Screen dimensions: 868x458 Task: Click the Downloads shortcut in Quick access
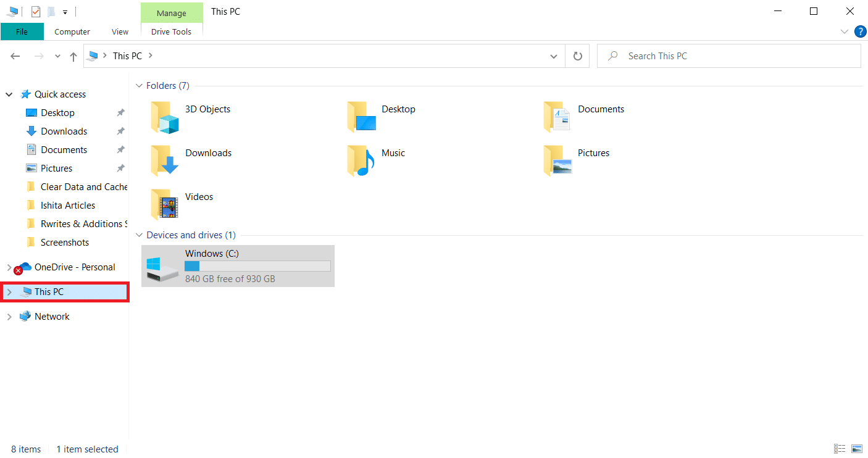[x=64, y=131]
